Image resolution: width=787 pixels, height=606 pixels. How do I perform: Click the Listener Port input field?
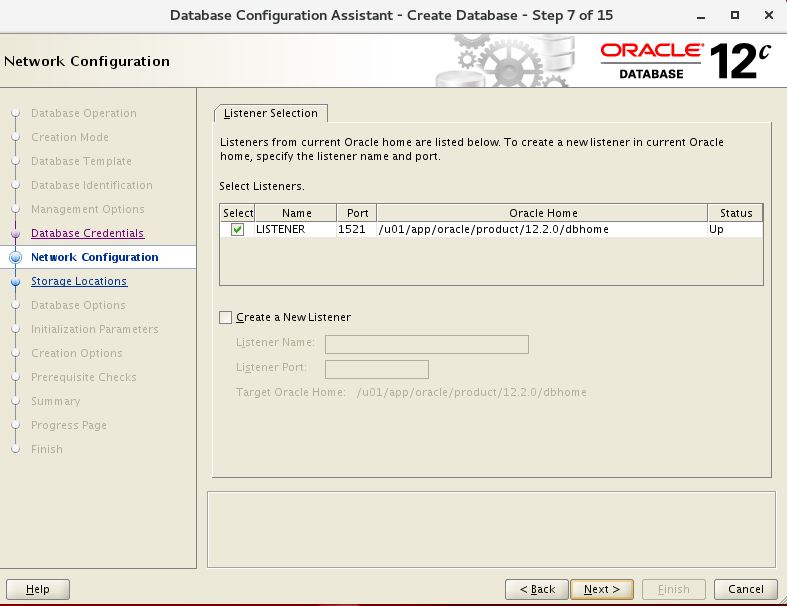pos(377,370)
